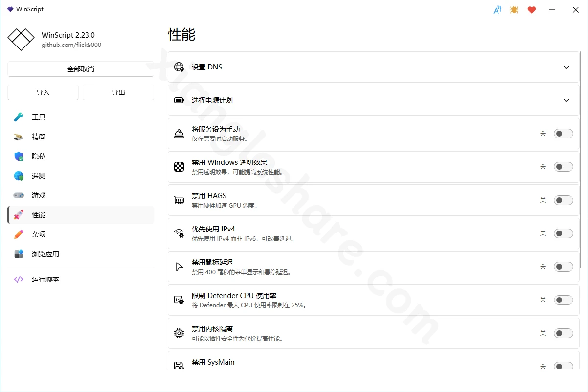
Task: Click the pencil icon beside 杂项
Action: 19,234
